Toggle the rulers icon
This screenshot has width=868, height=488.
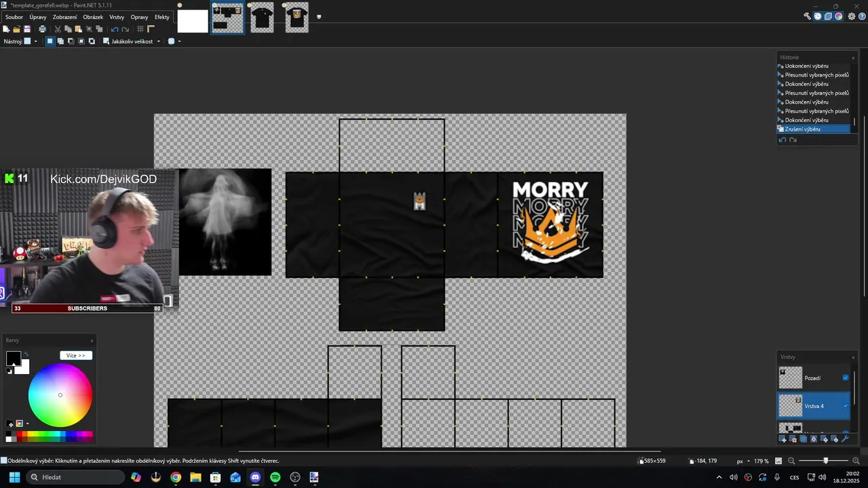pos(151,29)
